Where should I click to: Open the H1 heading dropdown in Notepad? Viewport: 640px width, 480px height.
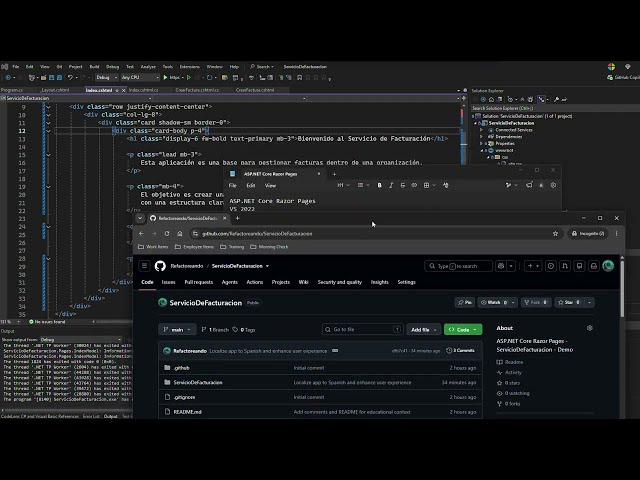[x=343, y=185]
